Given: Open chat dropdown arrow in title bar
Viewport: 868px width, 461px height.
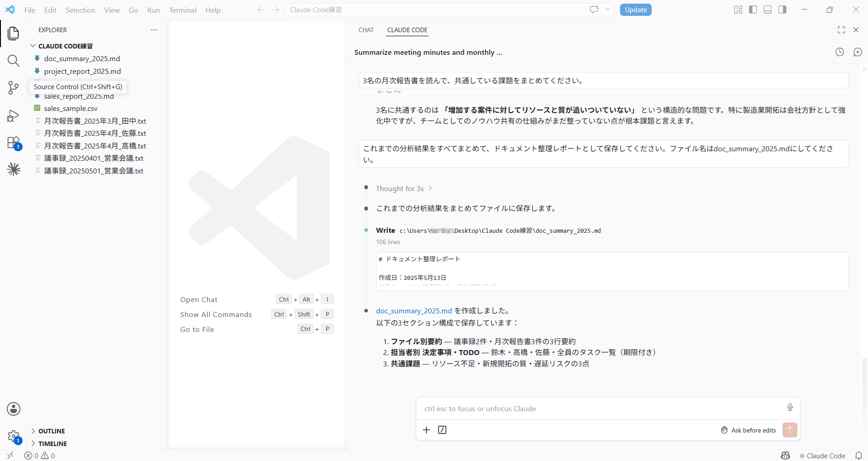Looking at the screenshot, I should [x=608, y=10].
